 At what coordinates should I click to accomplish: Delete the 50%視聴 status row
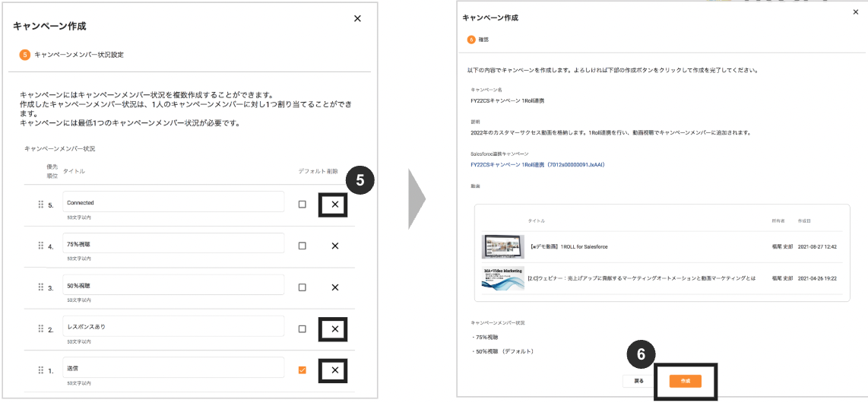pyautogui.click(x=334, y=287)
